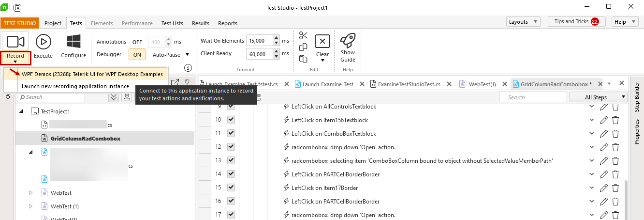644x220 pixels.
Task: Switch to the Reports tab
Action: pyautogui.click(x=228, y=23)
